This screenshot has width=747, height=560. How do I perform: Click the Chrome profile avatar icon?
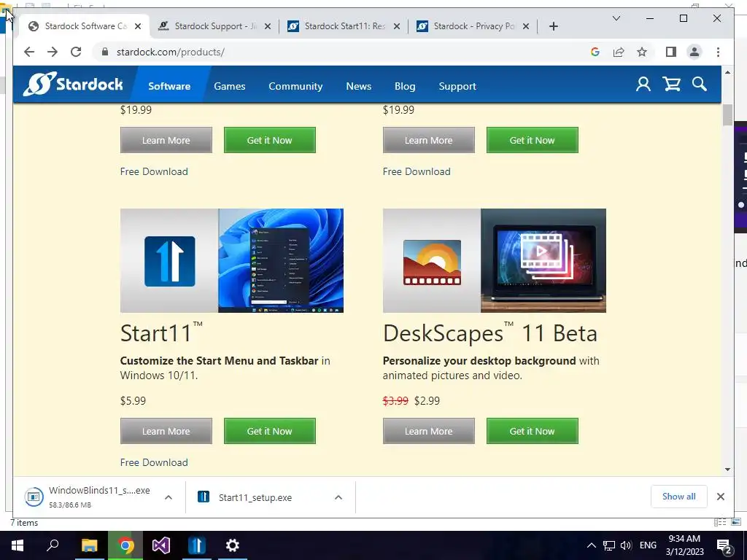(x=694, y=52)
